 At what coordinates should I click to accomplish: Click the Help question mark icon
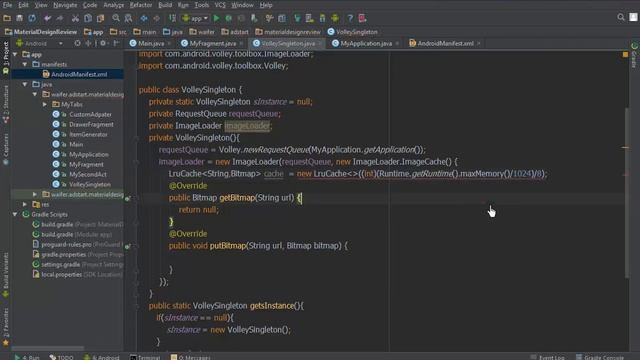click(350, 18)
